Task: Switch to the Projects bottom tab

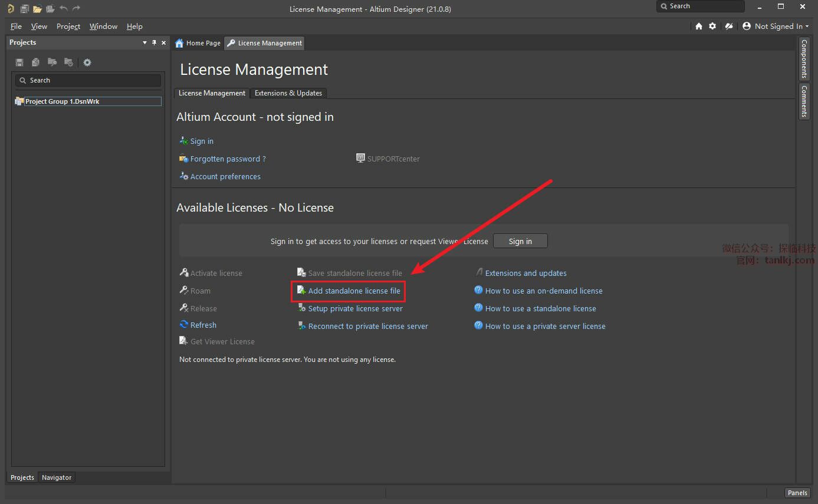Action: (x=22, y=477)
